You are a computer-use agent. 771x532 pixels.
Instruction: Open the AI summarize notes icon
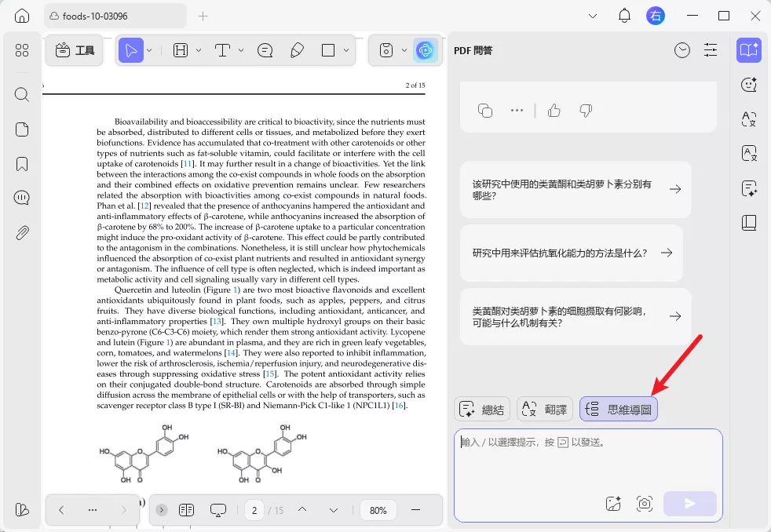[x=748, y=188]
